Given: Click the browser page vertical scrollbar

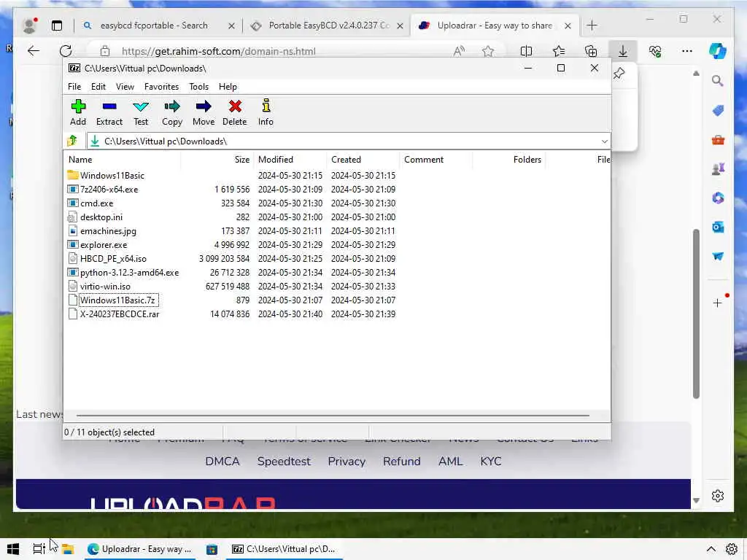Looking at the screenshot, I should tap(696, 314).
